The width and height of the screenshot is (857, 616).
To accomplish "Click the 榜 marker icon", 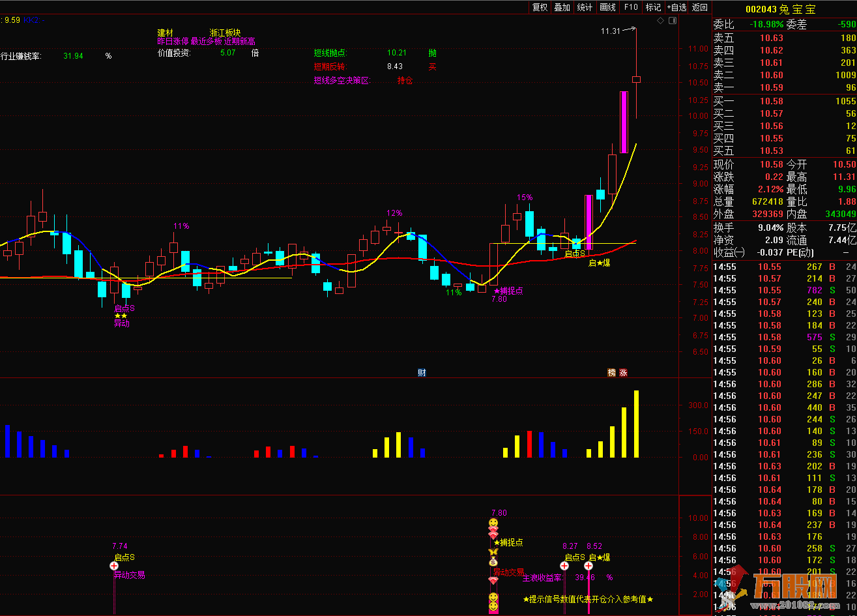I will click(x=611, y=373).
